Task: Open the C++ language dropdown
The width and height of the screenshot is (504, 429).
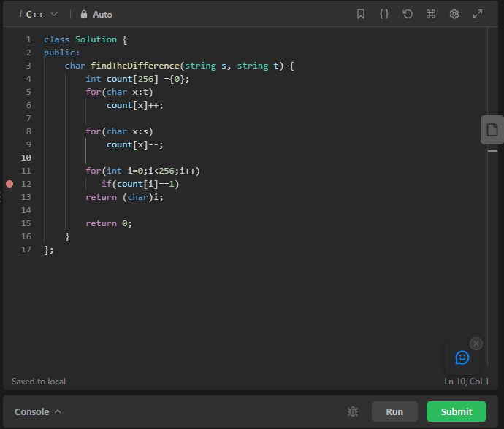Action: [42, 15]
